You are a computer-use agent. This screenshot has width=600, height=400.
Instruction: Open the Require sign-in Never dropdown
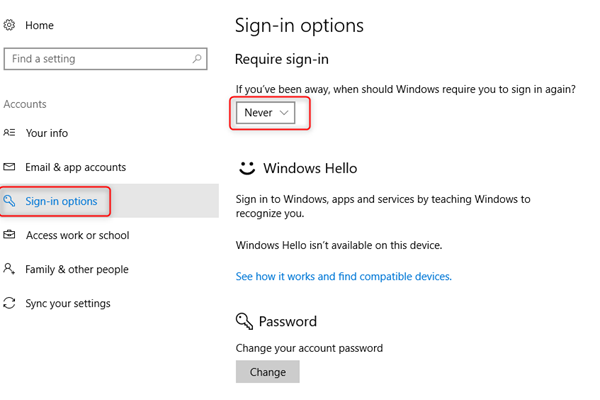click(266, 113)
